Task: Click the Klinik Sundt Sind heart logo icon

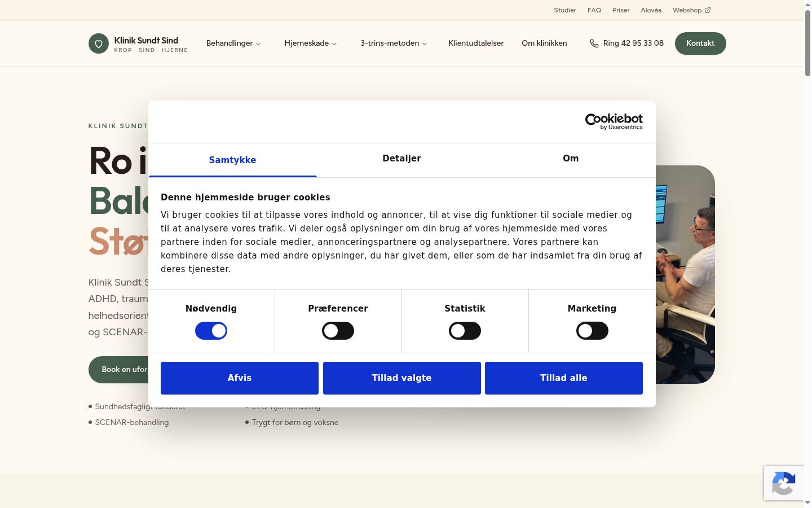Action: point(99,43)
